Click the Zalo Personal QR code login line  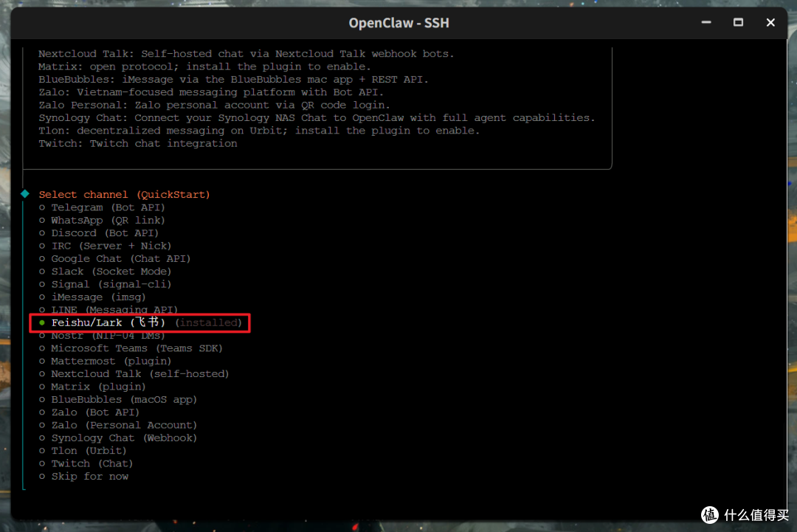(215, 105)
